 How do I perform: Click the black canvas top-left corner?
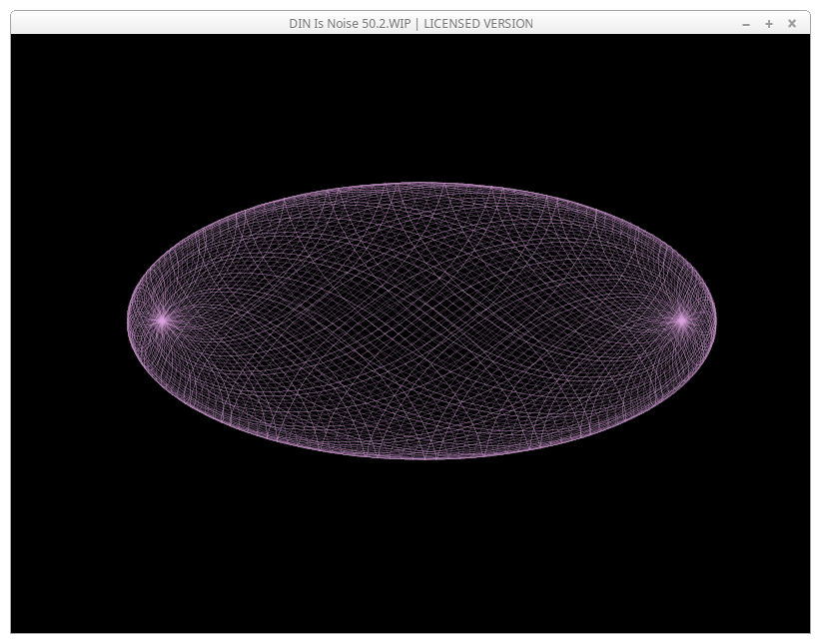22,46
